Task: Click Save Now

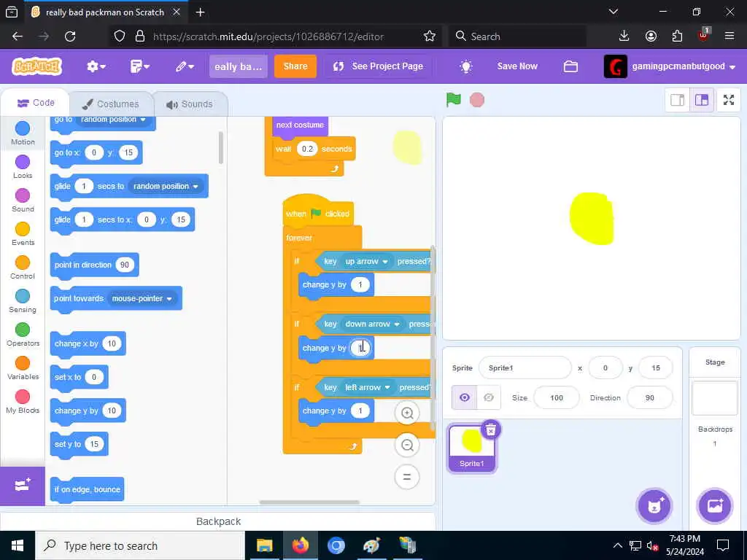Action: (517, 66)
